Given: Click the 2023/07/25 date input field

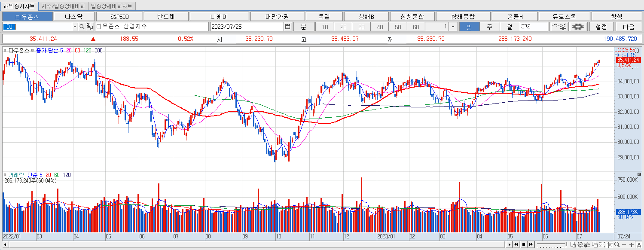Looking at the screenshot, I should tap(247, 27).
